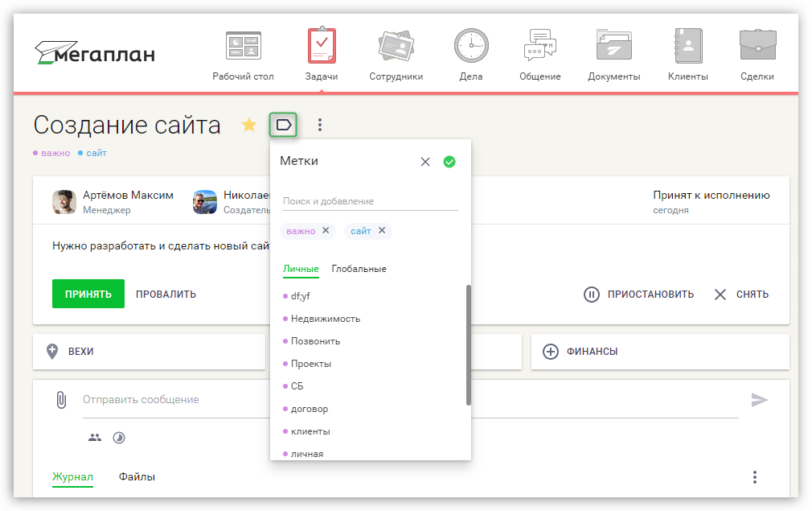Switch to the Файлы tab
Image resolution: width=812 pixels, height=511 pixels.
(137, 476)
